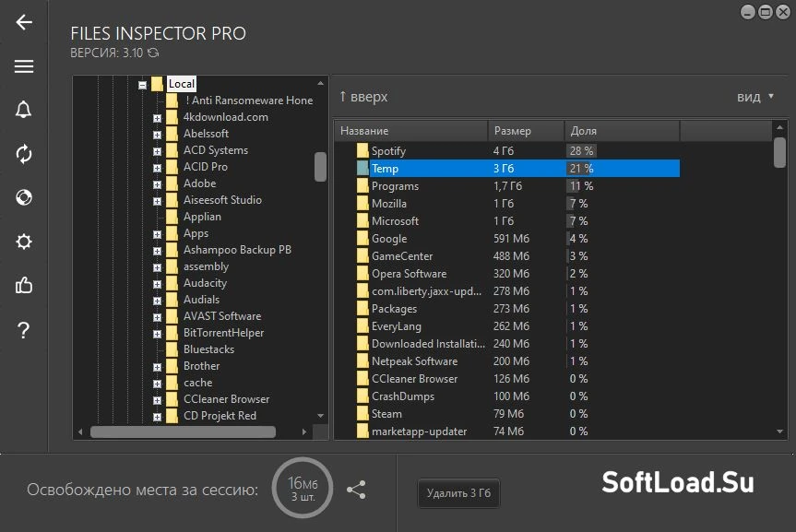Click the file list vertical scrollbar thumb

(x=779, y=152)
